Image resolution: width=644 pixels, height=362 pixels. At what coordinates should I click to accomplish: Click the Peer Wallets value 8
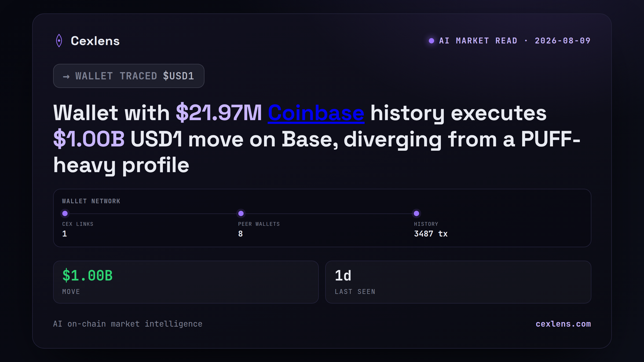pyautogui.click(x=240, y=234)
